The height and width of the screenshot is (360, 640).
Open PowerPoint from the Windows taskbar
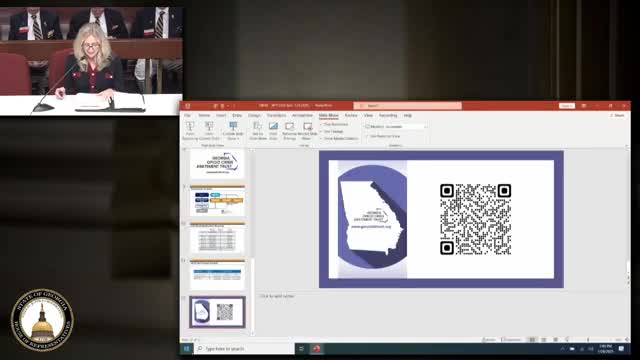(x=316, y=349)
